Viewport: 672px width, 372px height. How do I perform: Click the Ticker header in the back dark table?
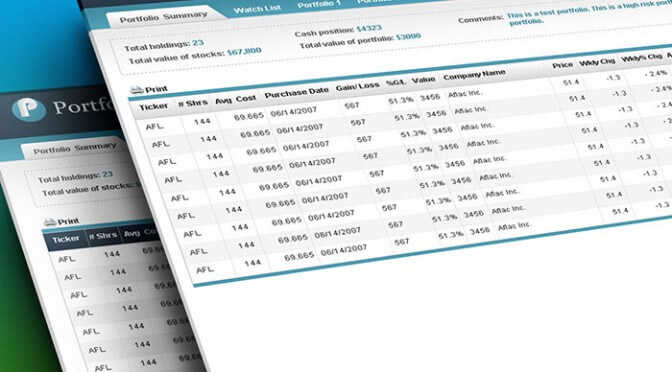(x=66, y=239)
